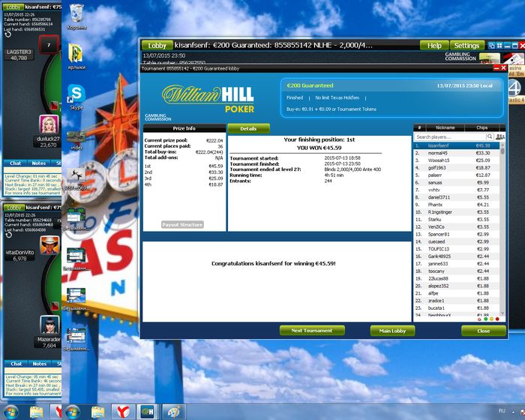Image resolution: width=525 pixels, height=420 pixels.
Task: Click the cascade tables icon next to Settings
Action: (x=491, y=45)
